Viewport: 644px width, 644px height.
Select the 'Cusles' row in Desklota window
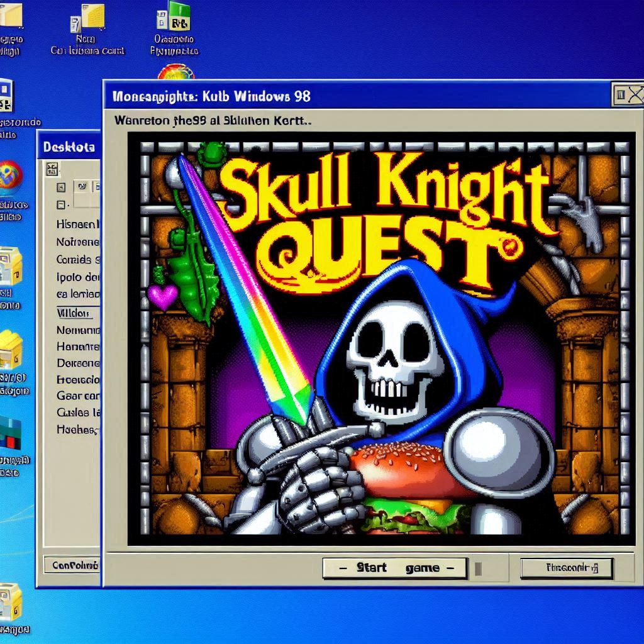click(77, 413)
